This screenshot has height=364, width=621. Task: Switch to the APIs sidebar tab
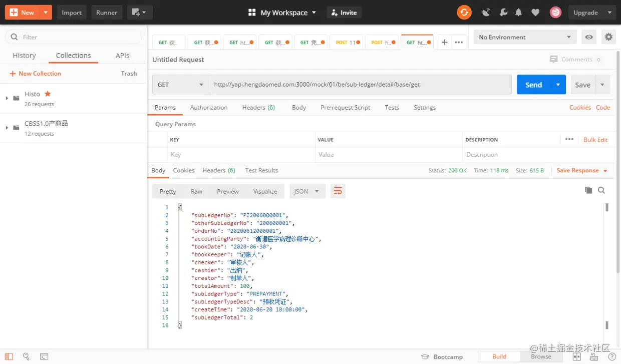click(x=123, y=56)
